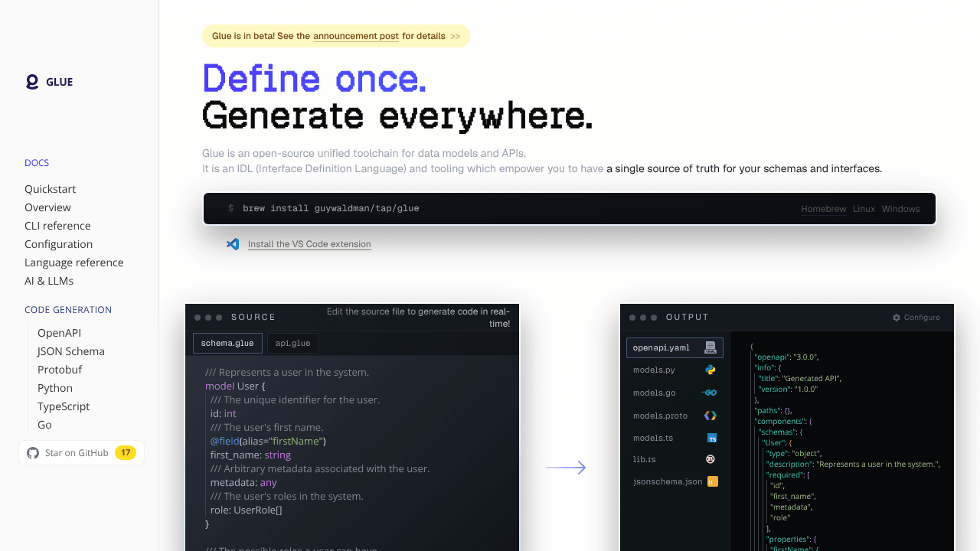980x551 pixels.
Task: Open the OpenAPI code generation page
Action: [59, 333]
